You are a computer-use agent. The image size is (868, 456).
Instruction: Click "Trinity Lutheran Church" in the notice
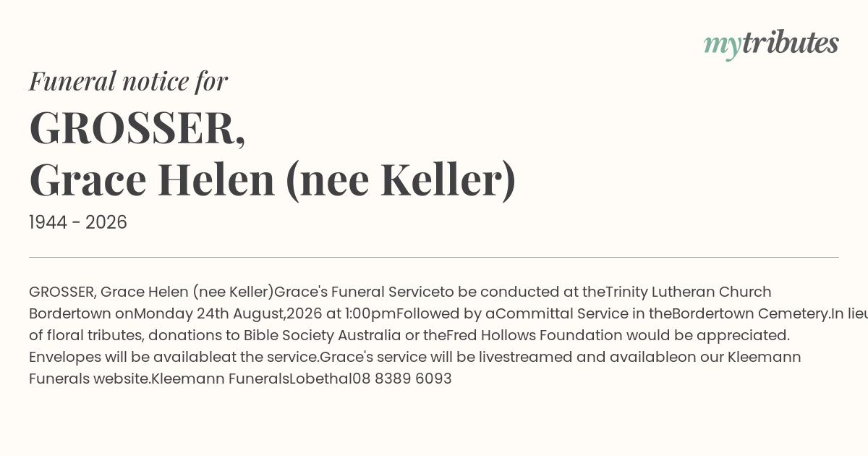point(689,292)
